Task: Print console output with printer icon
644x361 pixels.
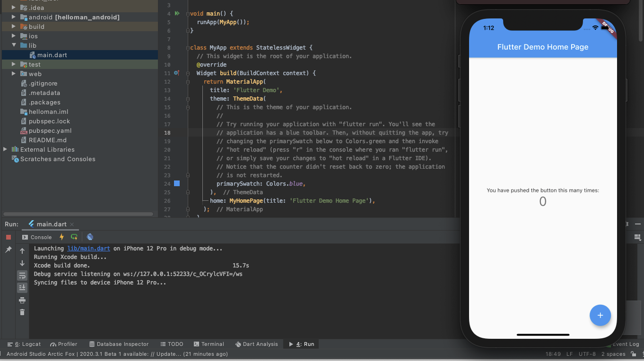Action: (22, 300)
